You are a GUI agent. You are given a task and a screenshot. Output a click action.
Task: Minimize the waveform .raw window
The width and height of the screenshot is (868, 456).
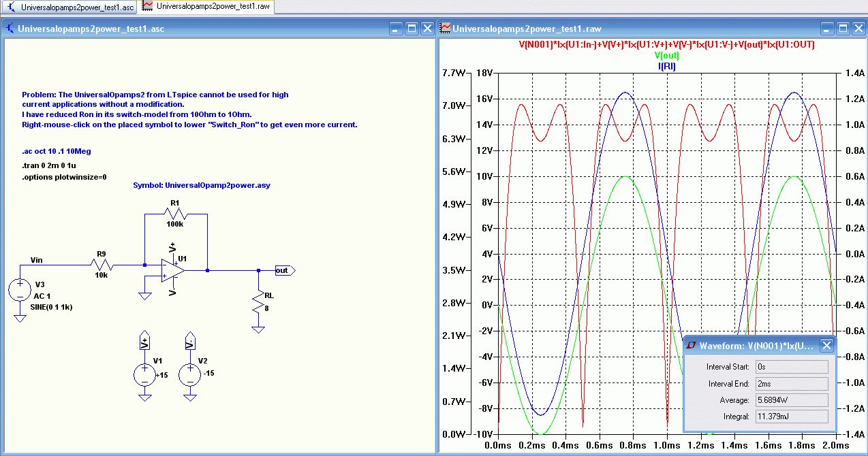[x=827, y=29]
